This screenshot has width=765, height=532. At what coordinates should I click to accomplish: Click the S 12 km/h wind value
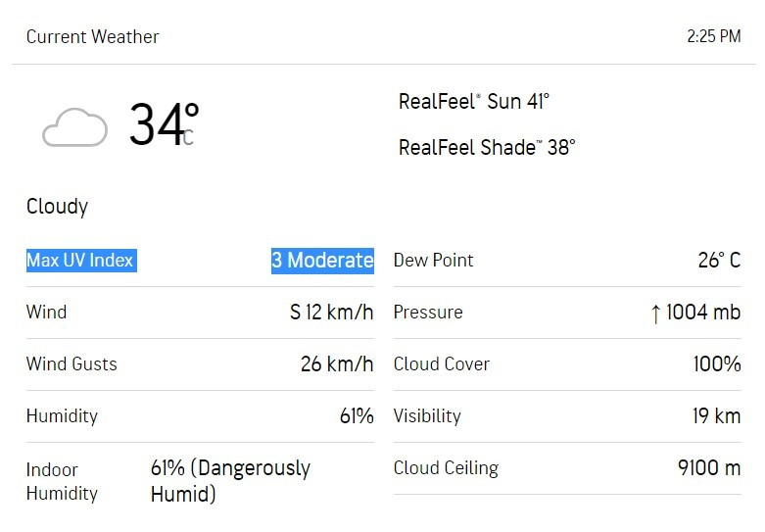click(331, 313)
